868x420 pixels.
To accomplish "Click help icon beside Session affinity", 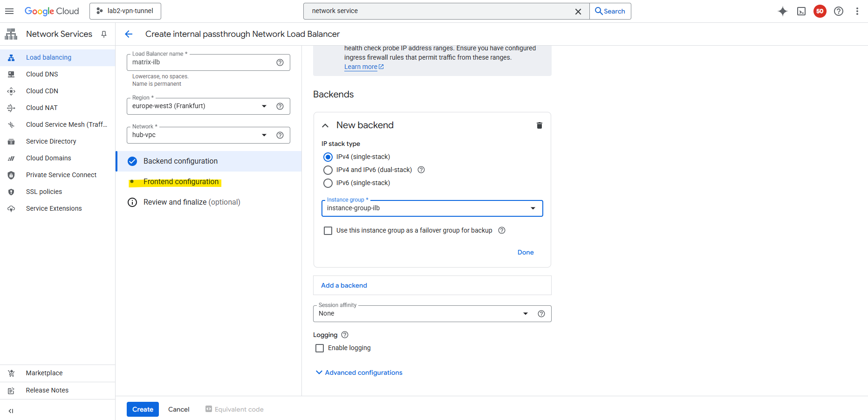I will 541,314.
